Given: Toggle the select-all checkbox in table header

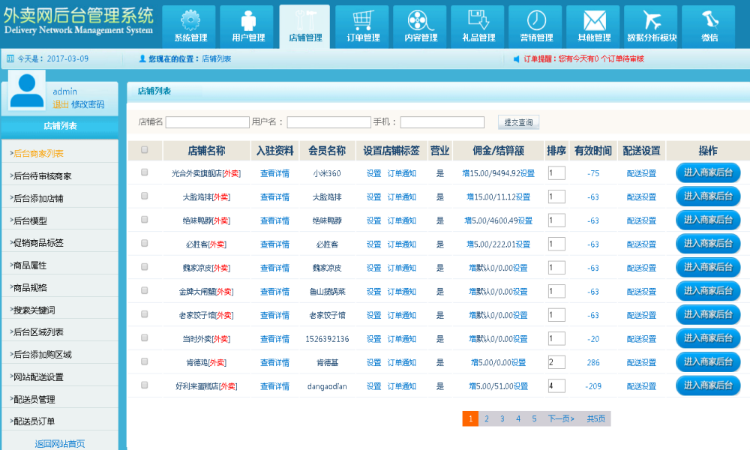Looking at the screenshot, I should pyautogui.click(x=145, y=150).
